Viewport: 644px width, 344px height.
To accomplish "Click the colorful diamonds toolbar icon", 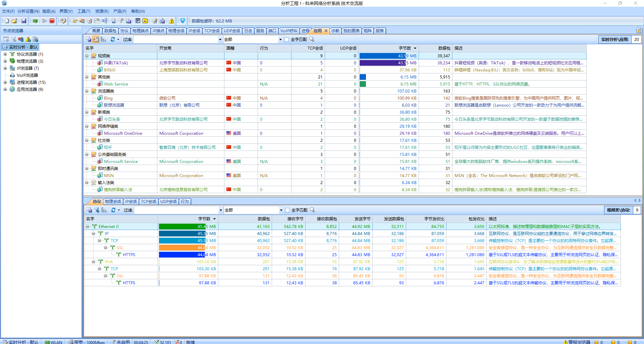I will (82, 21).
